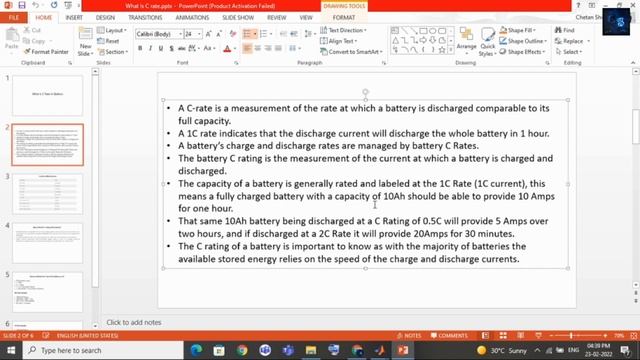Select the rectangle shape in shapes gallery
This screenshot has height=360, width=640.
(423, 31)
